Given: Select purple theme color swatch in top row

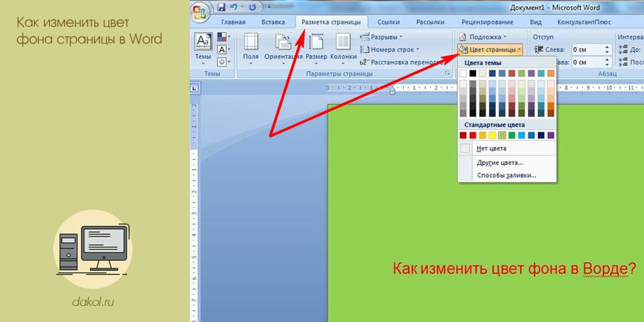Looking at the screenshot, I should tap(531, 73).
